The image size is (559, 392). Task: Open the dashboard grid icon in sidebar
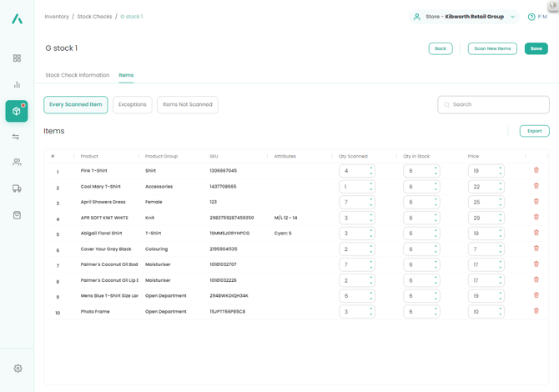(17, 58)
